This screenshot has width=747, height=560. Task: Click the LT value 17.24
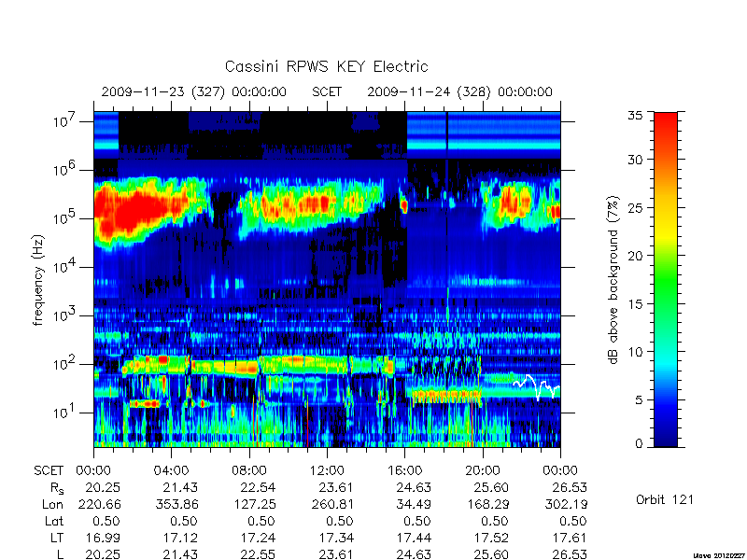(x=259, y=538)
